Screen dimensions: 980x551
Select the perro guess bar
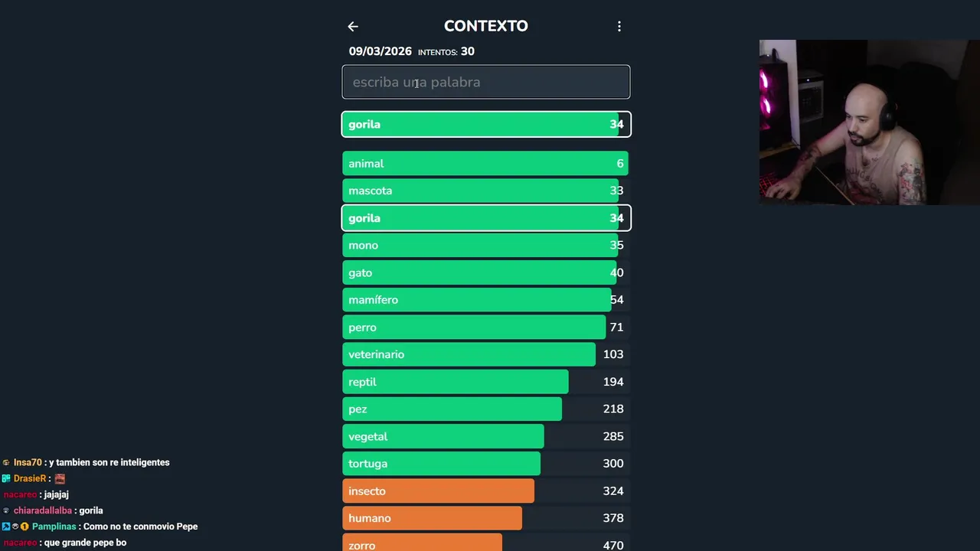pos(485,328)
